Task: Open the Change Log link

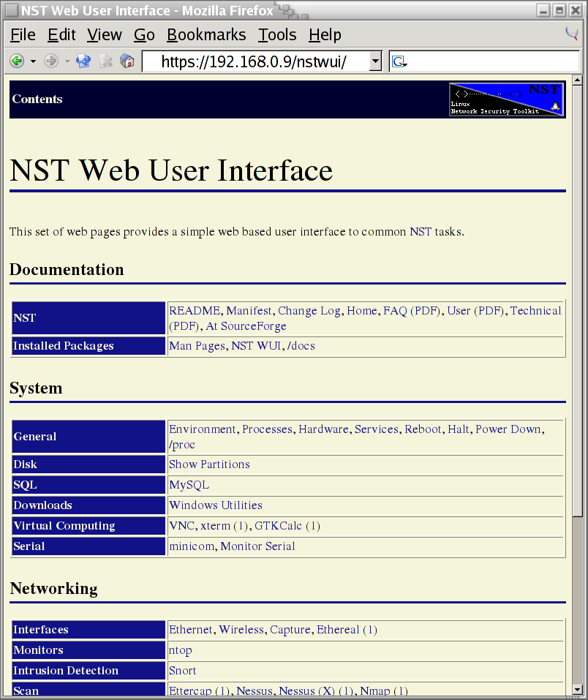Action: [x=309, y=311]
